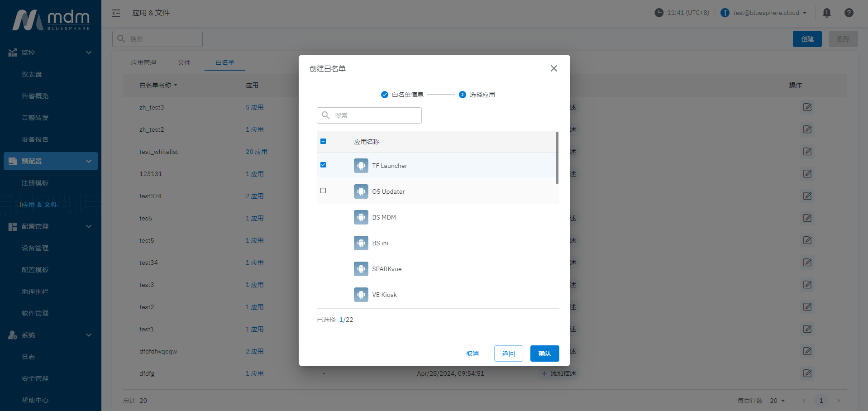The width and height of the screenshot is (868, 411).
Task: Click the notification bell icon
Action: 826,13
